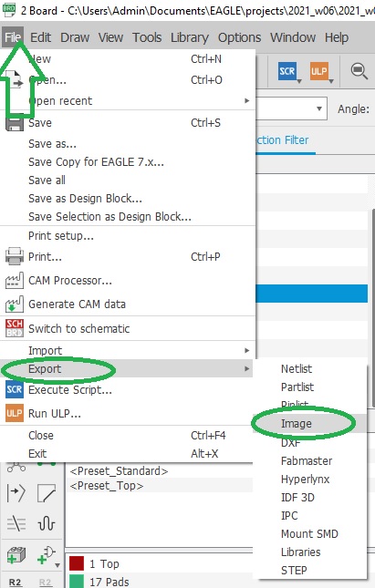Click the green swatch for 17 Pads layer
375x588 pixels.
77,582
